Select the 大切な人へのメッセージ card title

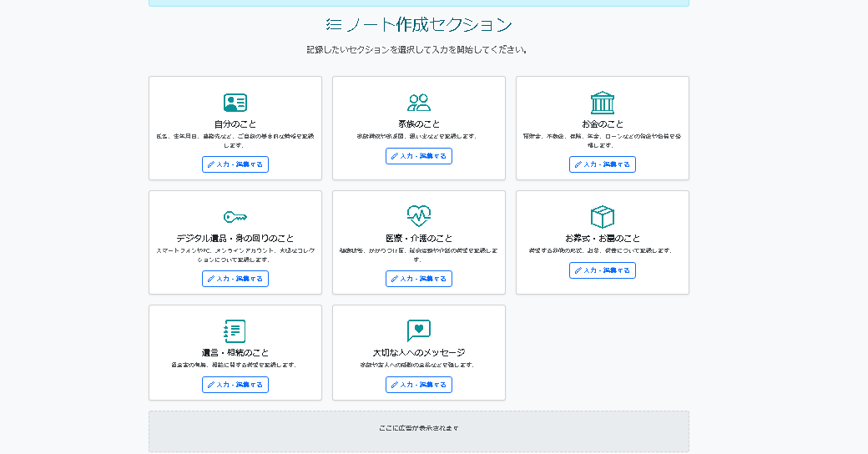(419, 353)
